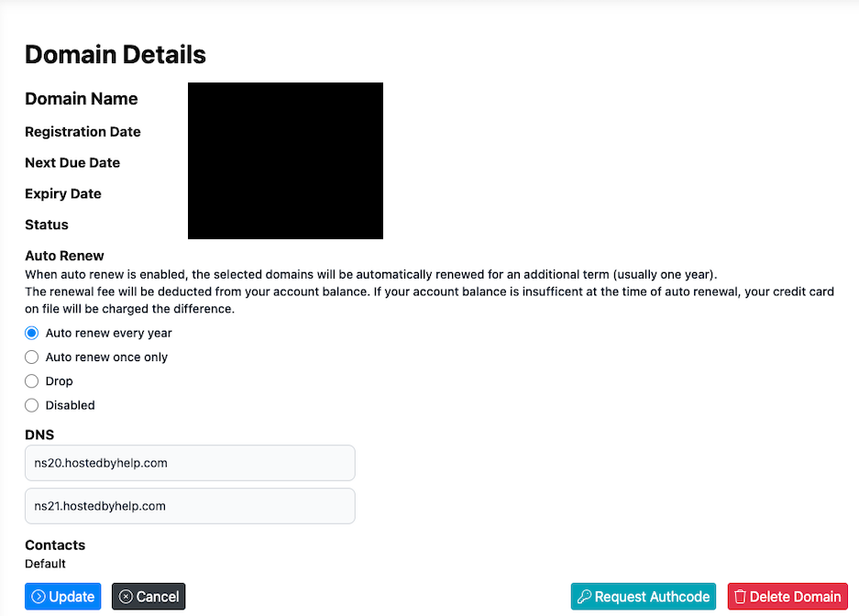This screenshot has height=616, width=859.
Task: Select "Auto renew every year" radio option
Action: [x=32, y=333]
